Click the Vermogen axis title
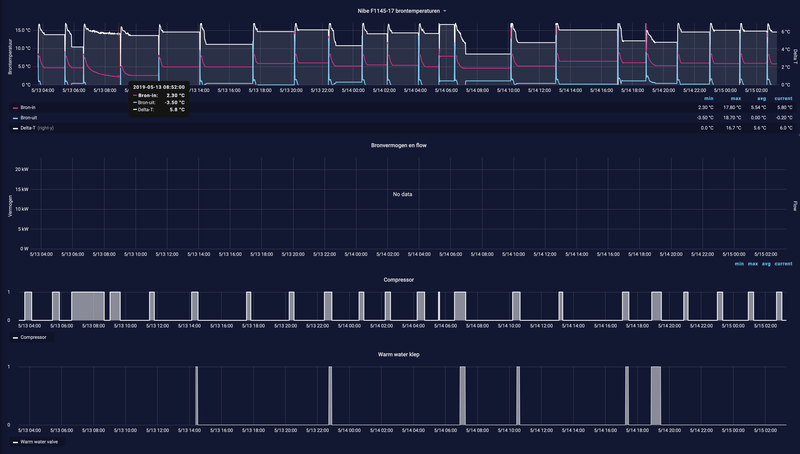800x454 pixels. (10, 206)
